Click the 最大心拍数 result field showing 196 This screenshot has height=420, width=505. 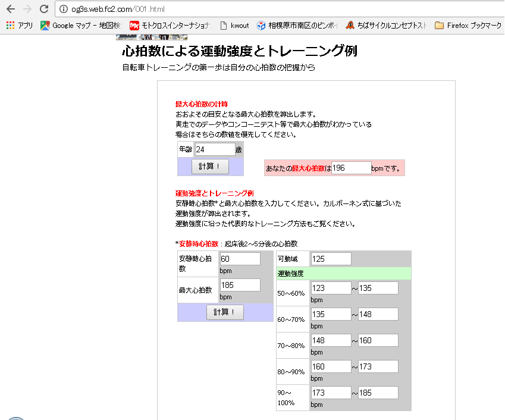coord(352,168)
